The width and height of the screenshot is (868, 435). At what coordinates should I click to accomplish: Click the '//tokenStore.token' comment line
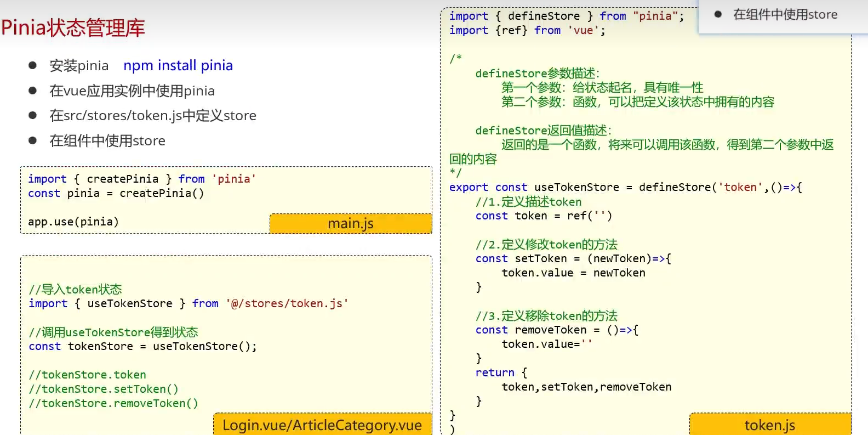(88, 375)
